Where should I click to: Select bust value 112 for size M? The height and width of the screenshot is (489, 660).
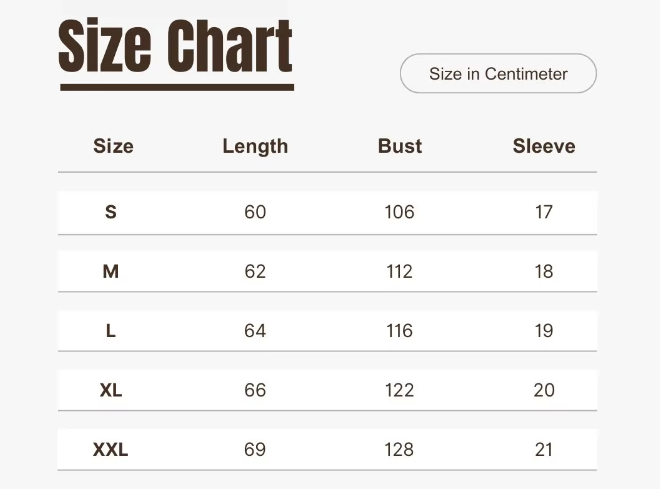(x=399, y=271)
